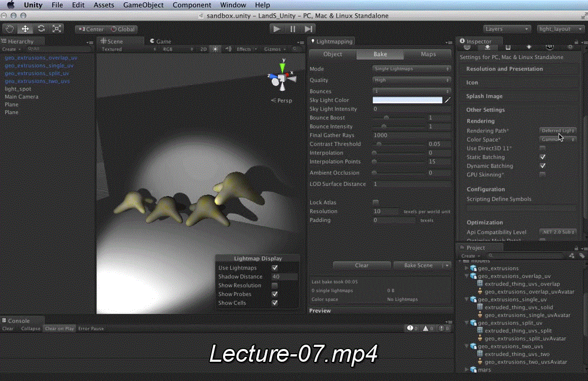Screen dimensions: 588x381
Task: Click the Shadow Distance field
Action: coord(284,277)
